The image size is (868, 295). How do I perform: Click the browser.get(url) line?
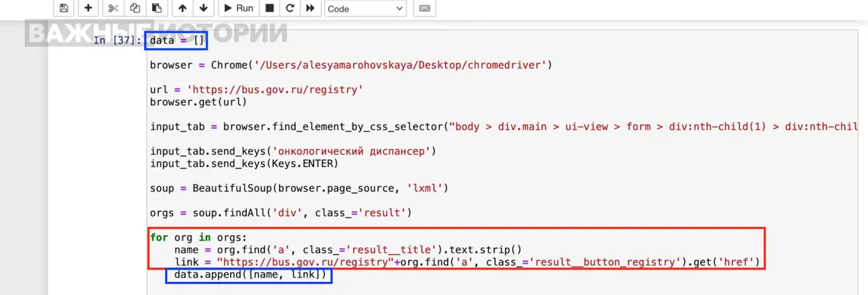[x=198, y=102]
